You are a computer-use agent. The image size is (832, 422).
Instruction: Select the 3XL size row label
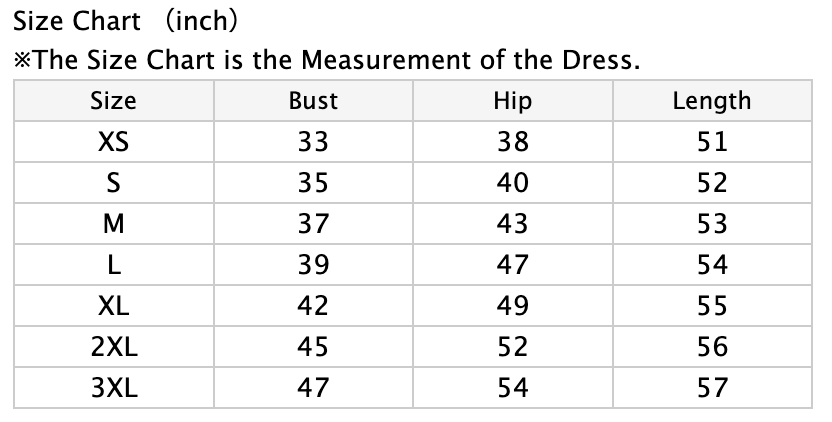[113, 388]
